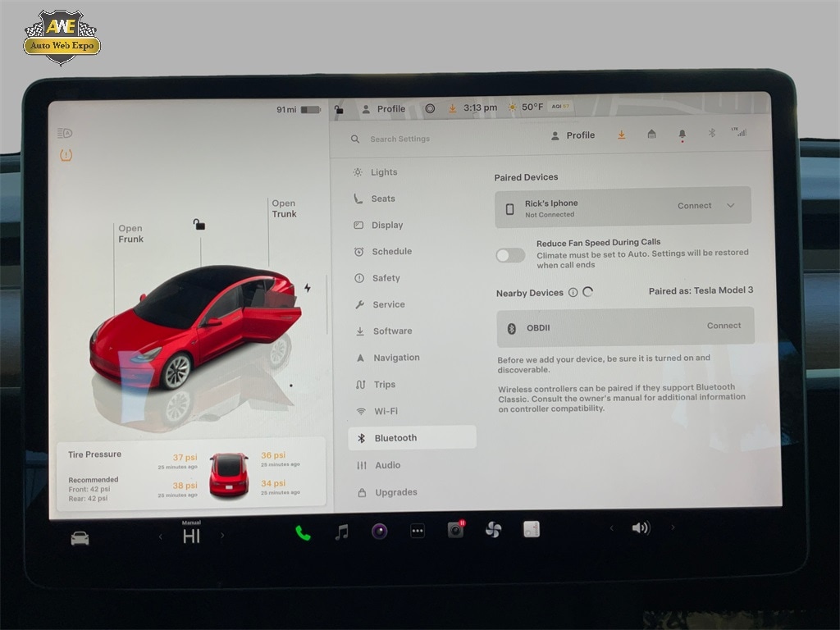Tap the door lock icon above car
The height and width of the screenshot is (630, 840).
tap(199, 224)
